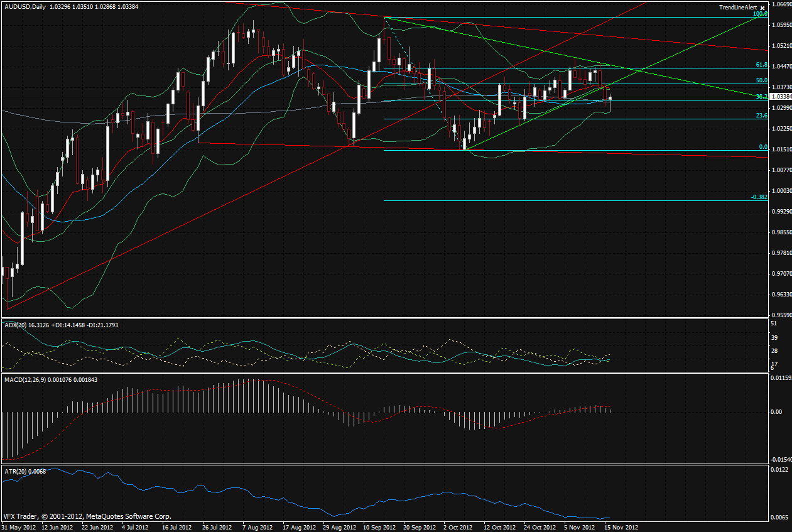Select the 50.0 Fibonacci level label
The image size is (792, 532).
point(760,80)
